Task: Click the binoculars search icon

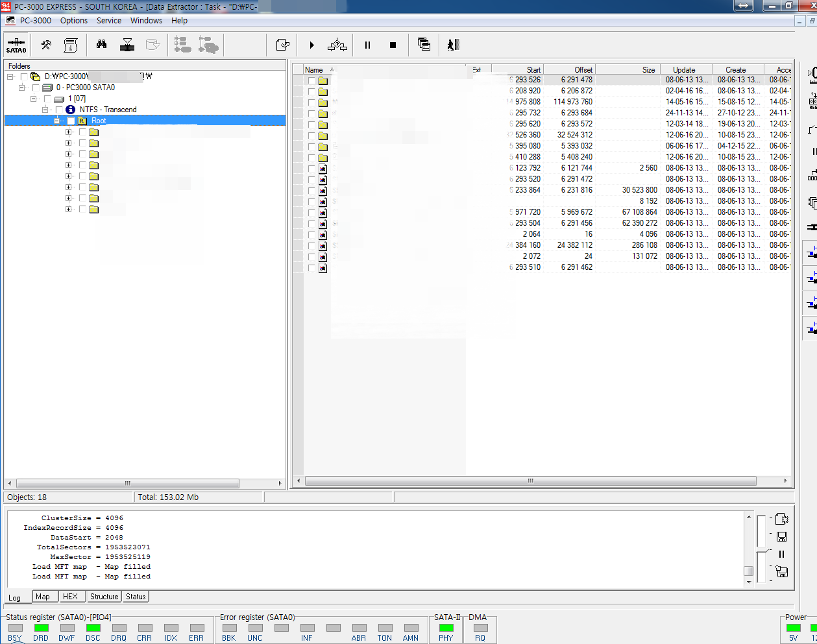Action: click(x=101, y=44)
